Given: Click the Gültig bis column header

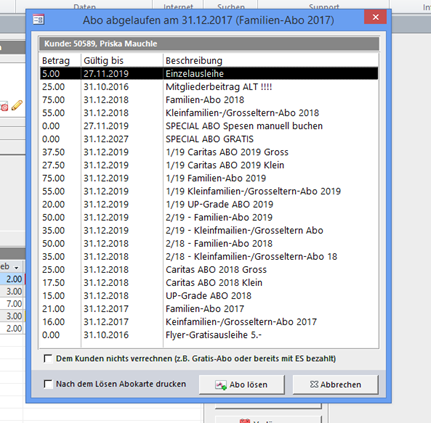Looking at the screenshot, I should tap(103, 61).
